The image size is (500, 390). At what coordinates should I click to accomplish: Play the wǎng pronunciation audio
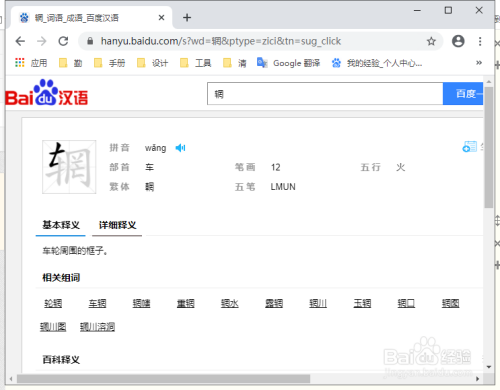click(180, 148)
